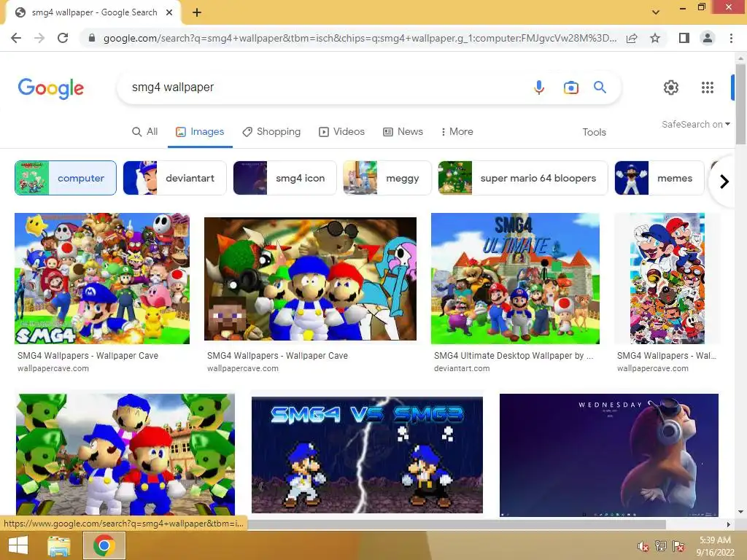The image size is (747, 560).
Task: Reload the current page
Action: coord(63,38)
